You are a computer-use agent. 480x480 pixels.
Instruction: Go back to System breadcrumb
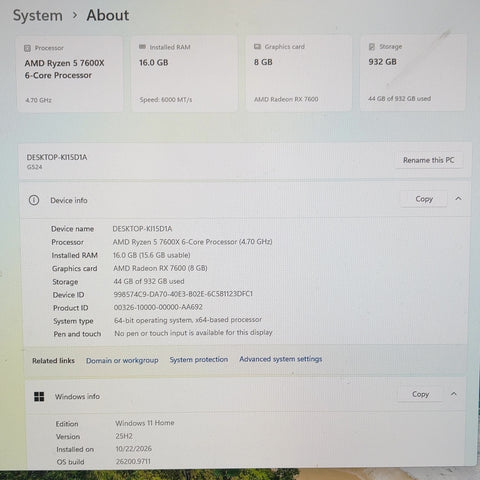(x=38, y=16)
